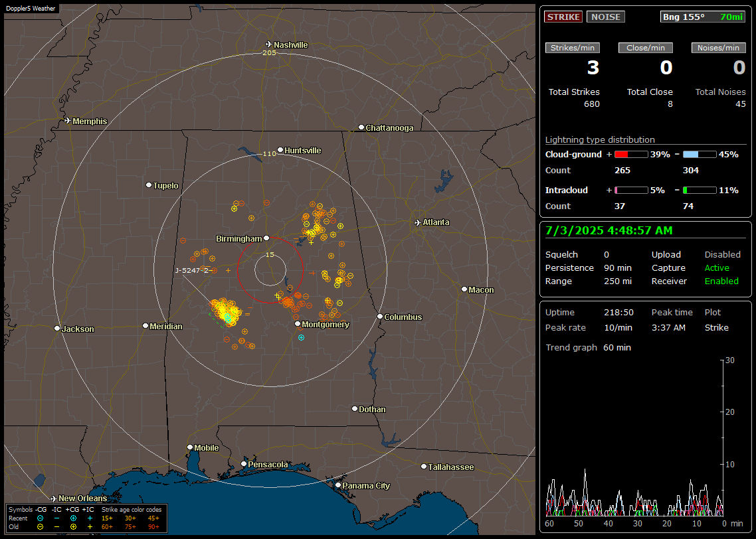This screenshot has width=756, height=539.
Task: Click the Cloud-ground negative count 304
Action: 690,171
